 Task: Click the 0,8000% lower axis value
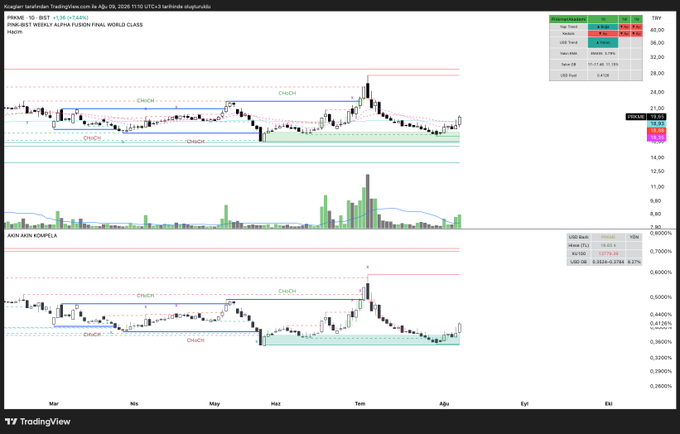click(x=660, y=233)
